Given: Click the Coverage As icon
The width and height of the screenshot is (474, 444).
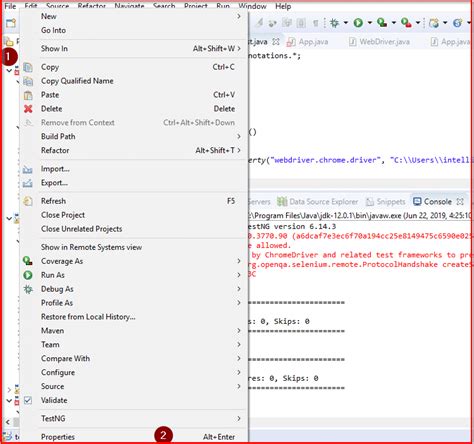Looking at the screenshot, I should pos(28,261).
